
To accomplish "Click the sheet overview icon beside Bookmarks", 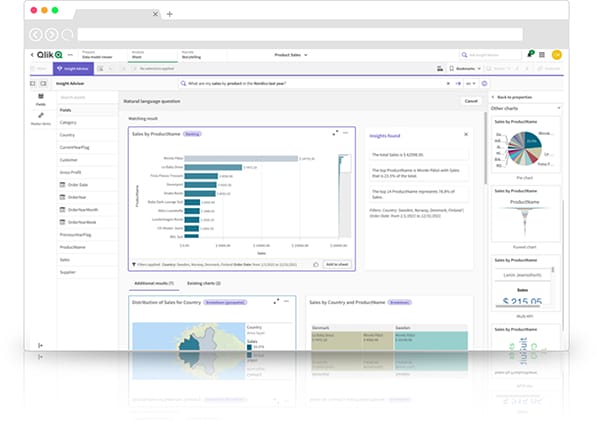I will point(440,68).
